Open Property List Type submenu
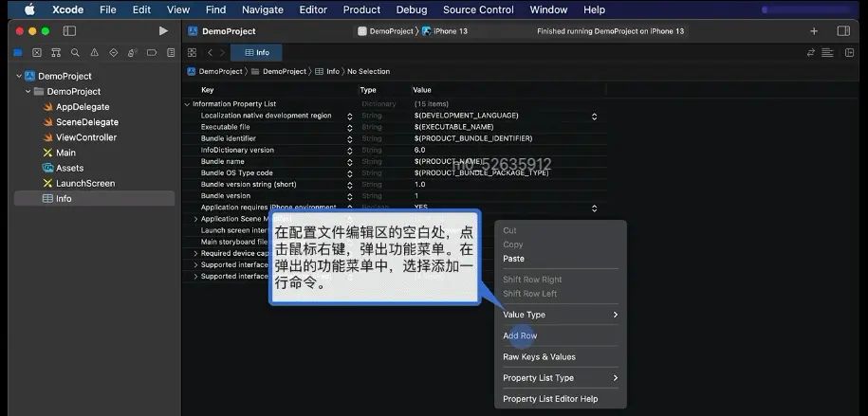 (561, 378)
